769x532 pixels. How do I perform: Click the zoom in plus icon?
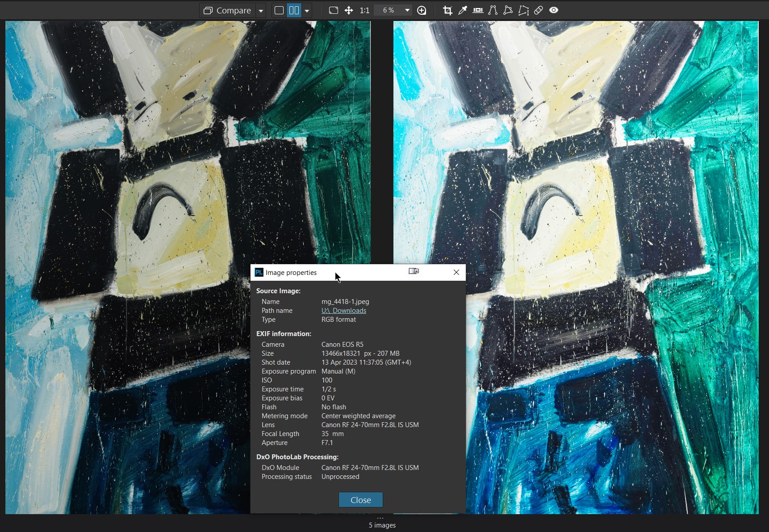tap(422, 10)
